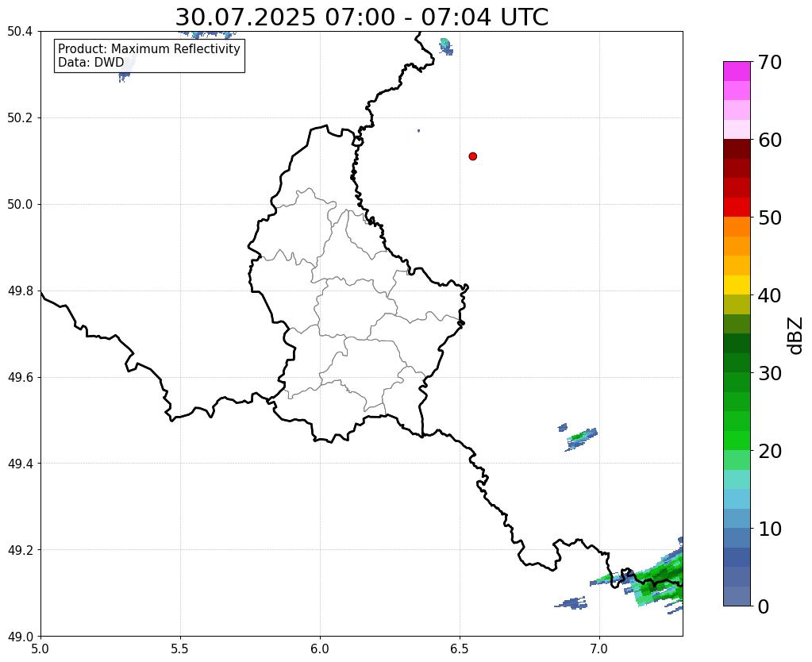
Task: Click the longitude axis label 6.0
Action: coord(320,649)
